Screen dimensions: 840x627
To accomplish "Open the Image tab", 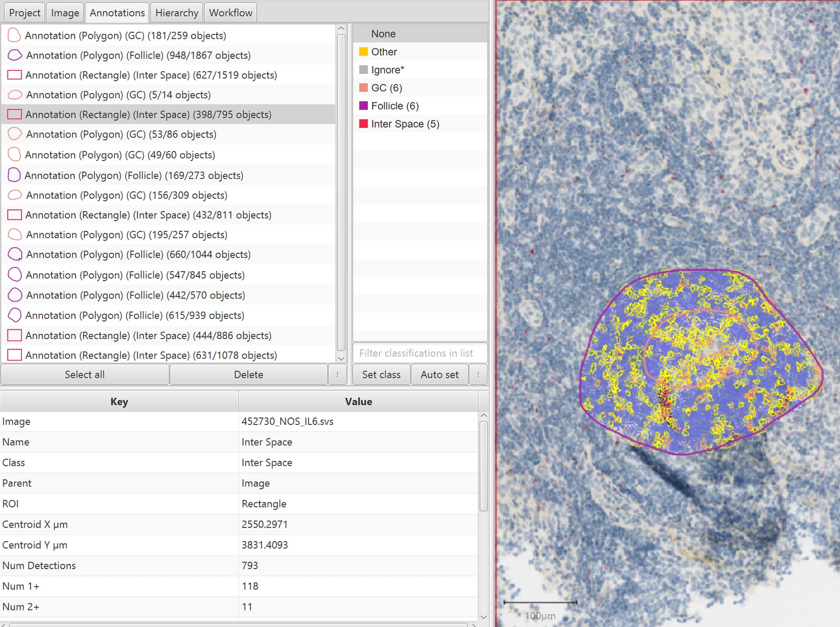I will [64, 12].
